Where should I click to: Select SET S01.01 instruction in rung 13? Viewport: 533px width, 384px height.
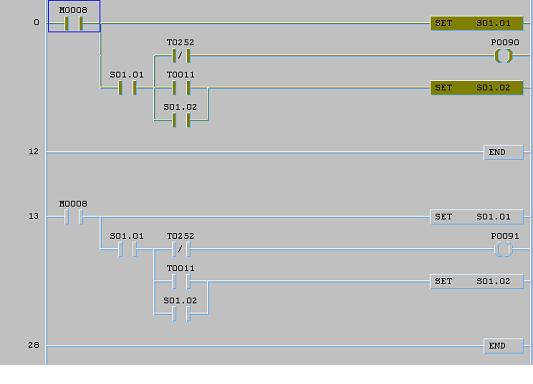[477, 217]
